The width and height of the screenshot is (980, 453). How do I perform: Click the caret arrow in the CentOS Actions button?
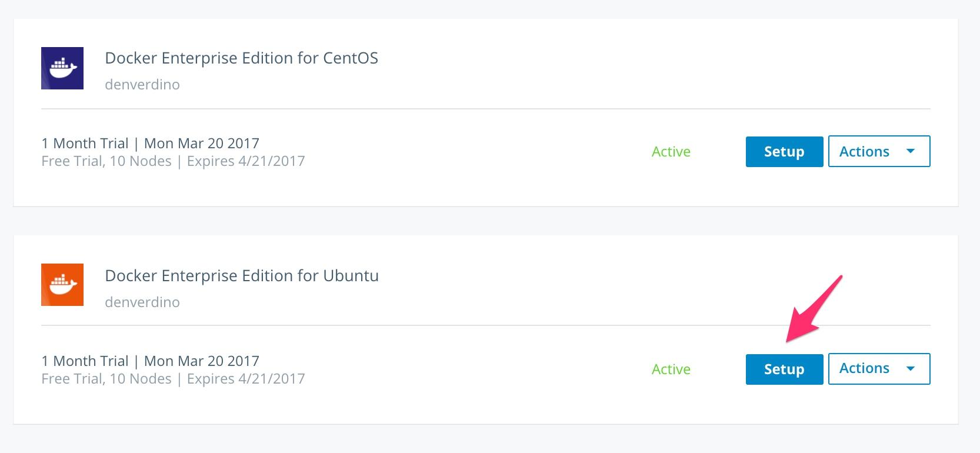pyautogui.click(x=911, y=151)
